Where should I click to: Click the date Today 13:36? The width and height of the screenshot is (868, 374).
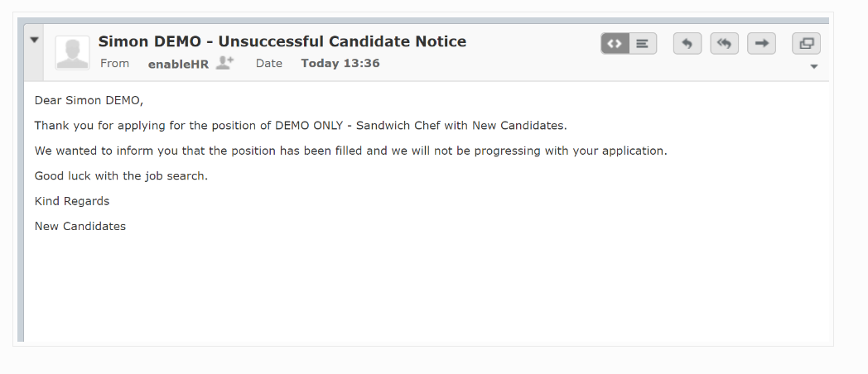click(x=340, y=63)
